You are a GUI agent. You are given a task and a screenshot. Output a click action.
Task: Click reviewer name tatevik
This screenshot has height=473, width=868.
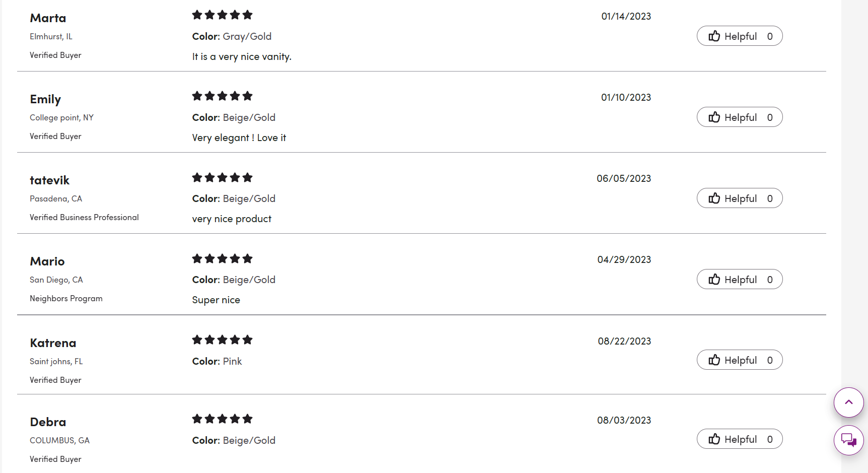click(49, 180)
